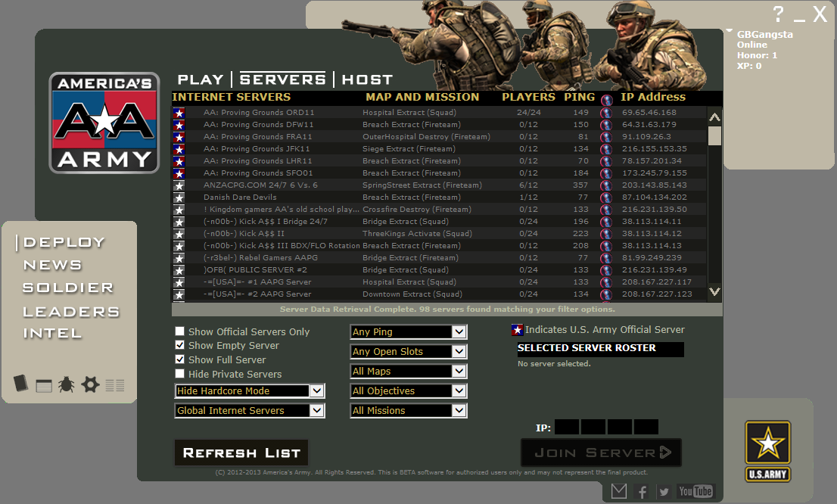Sort by MAP AND MISSION column header
The width and height of the screenshot is (837, 504).
(422, 97)
